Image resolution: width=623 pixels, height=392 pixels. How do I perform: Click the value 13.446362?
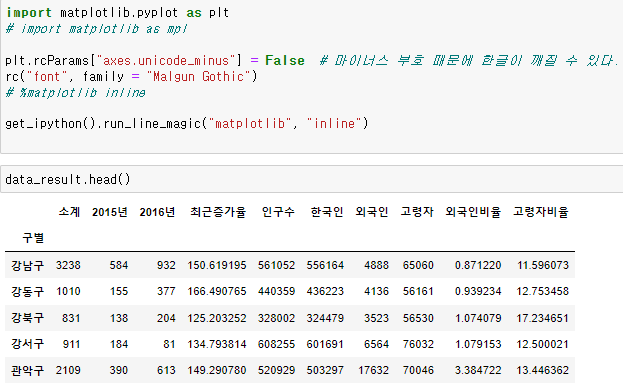point(542,370)
